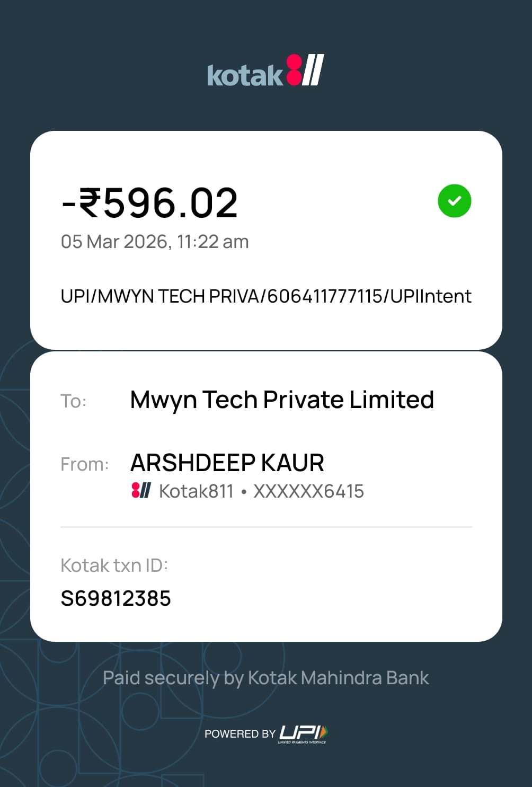Click "Paid securely by Kotak Mahindra Bank" text
532x787 pixels.
265,678
